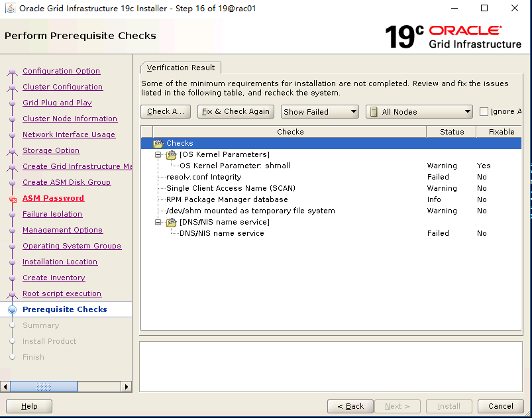This screenshot has height=418, width=532.
Task: Select the DNS/NIS name service child row
Action: point(331,233)
